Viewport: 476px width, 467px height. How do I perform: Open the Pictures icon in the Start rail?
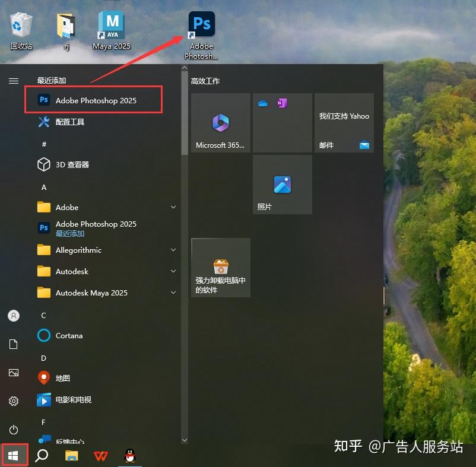click(13, 373)
